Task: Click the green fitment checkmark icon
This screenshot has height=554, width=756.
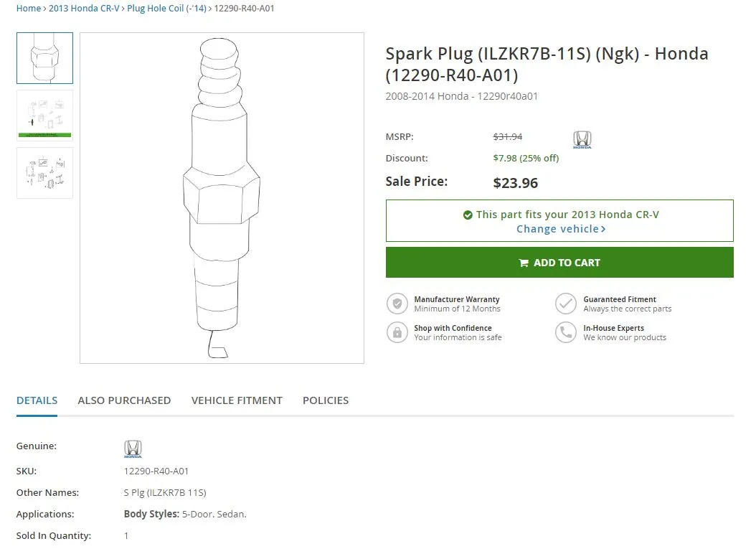Action: click(468, 215)
